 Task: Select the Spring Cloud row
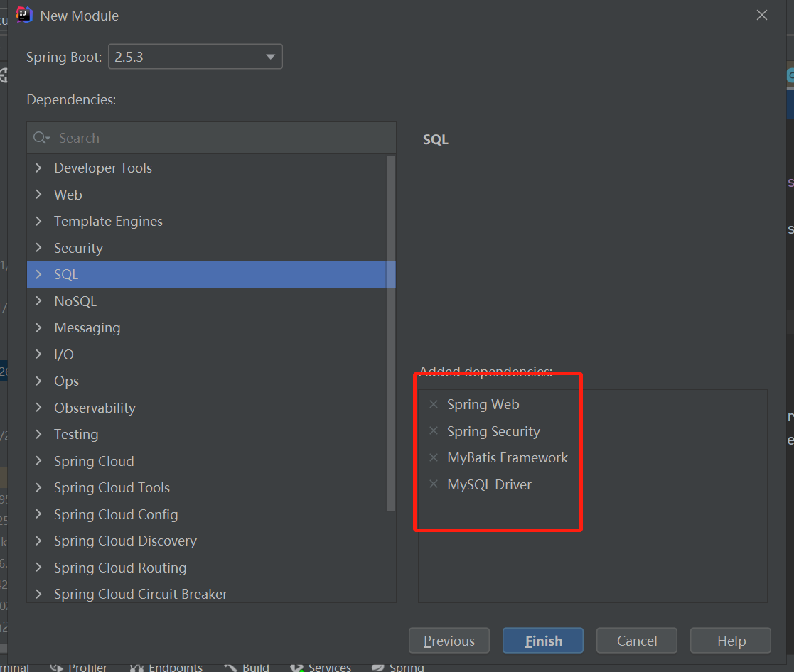click(207, 461)
